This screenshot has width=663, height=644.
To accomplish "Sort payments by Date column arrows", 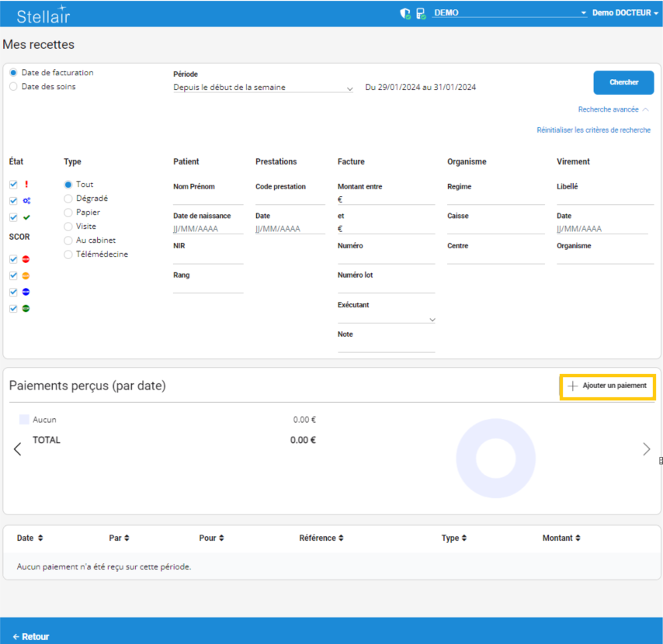I will pyautogui.click(x=40, y=538).
